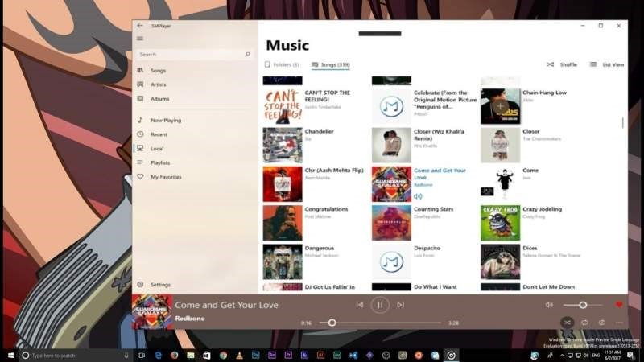The width and height of the screenshot is (644, 362).
Task: Switch to List View
Action: (607, 64)
